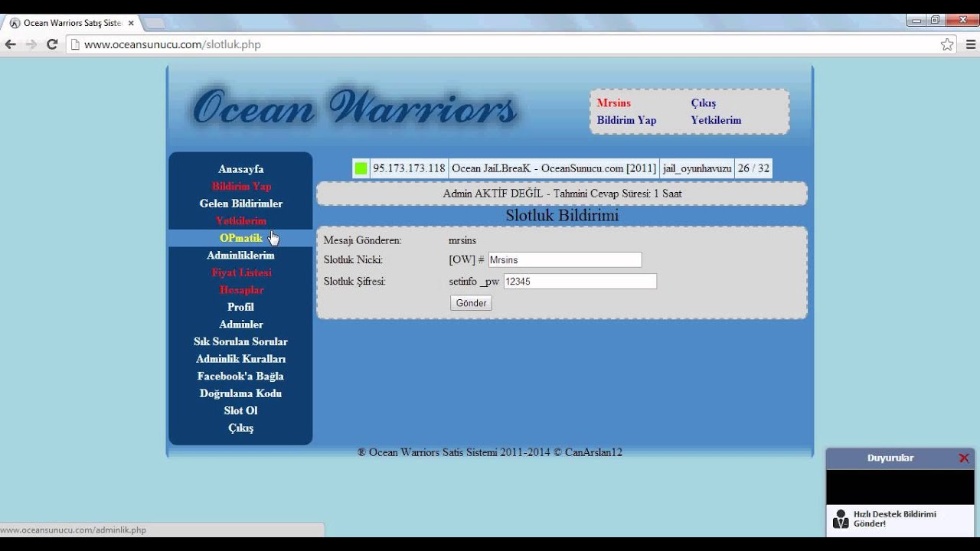Open Gelen Bildirimler in the sidebar

tap(240, 204)
